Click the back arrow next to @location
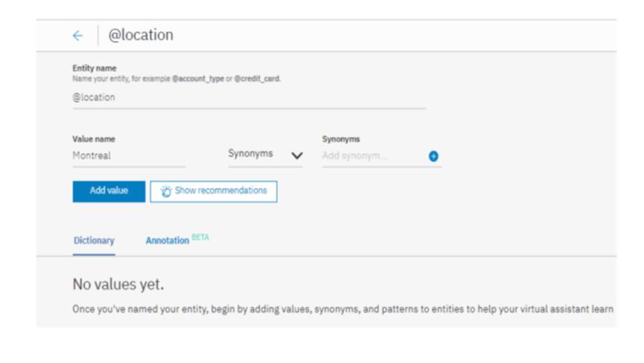This screenshot has height=363, width=644. pos(78,36)
